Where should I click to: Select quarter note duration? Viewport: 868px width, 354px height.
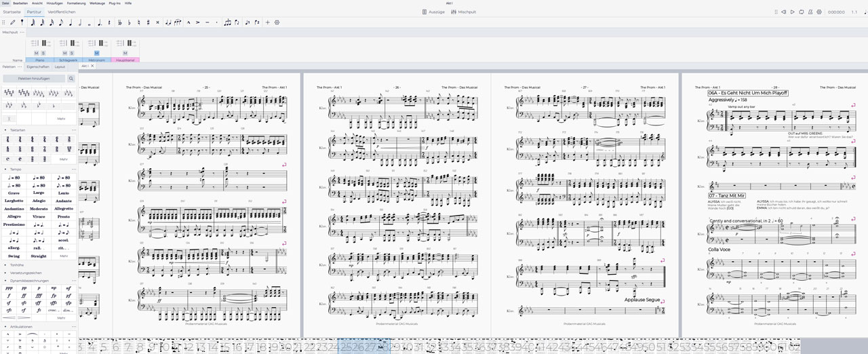coord(71,22)
